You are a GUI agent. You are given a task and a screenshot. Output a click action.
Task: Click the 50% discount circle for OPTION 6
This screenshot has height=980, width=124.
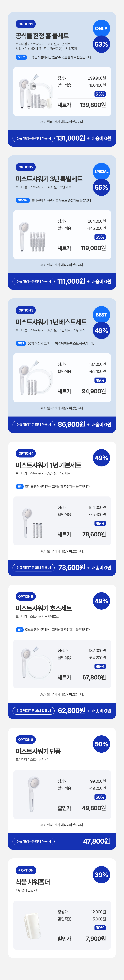coord(101,744)
